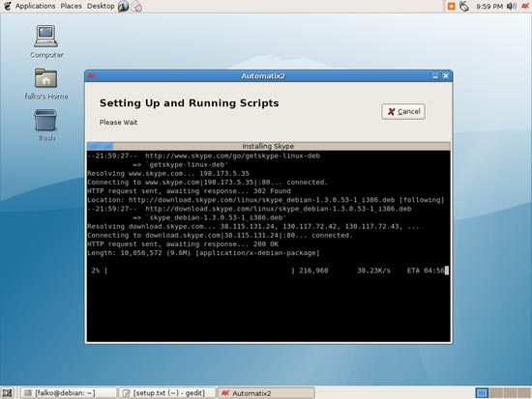Screen dimensions: 532x399
Task: Click the Show Desktop button in taskbar
Action: pos(7,393)
